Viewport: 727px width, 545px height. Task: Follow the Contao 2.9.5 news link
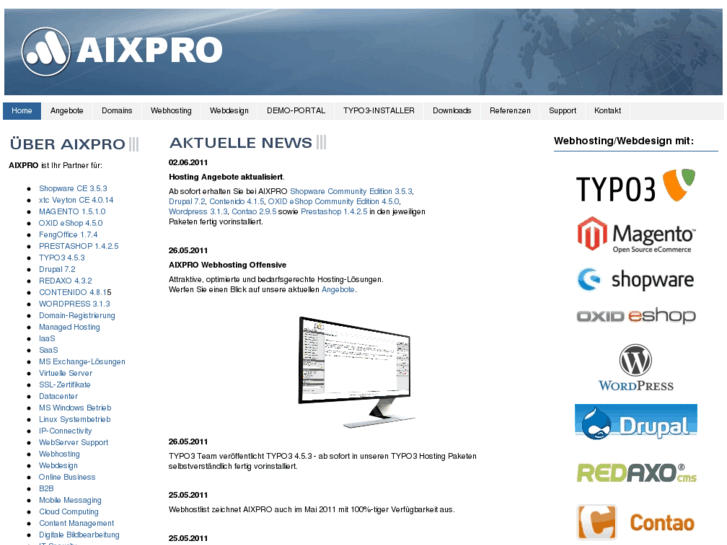coord(254,212)
